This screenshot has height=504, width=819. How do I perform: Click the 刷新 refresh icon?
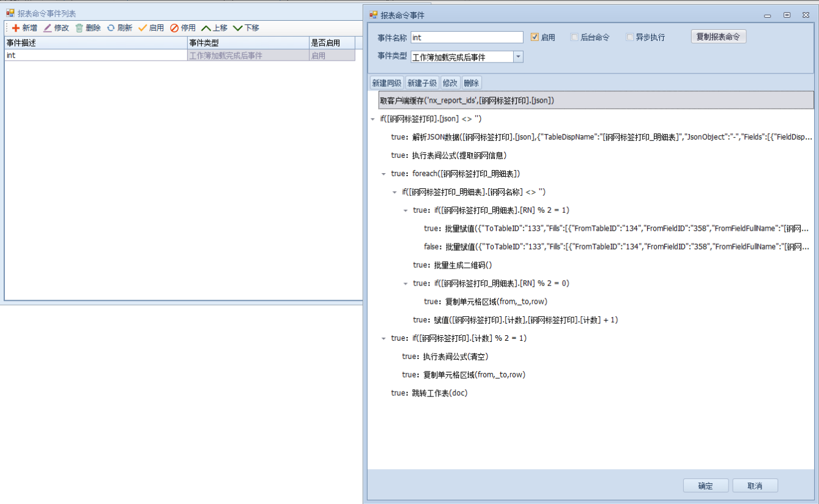click(111, 28)
